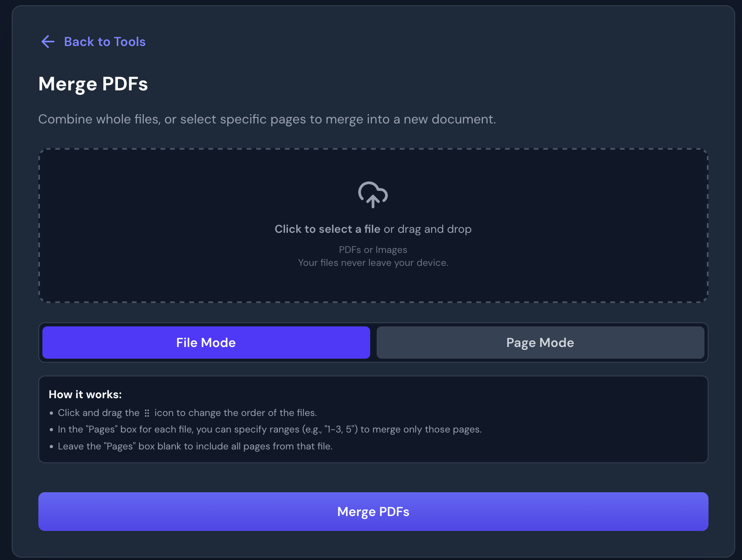Open the Back to Tools link
The width and height of the screenshot is (742, 560).
pos(105,42)
